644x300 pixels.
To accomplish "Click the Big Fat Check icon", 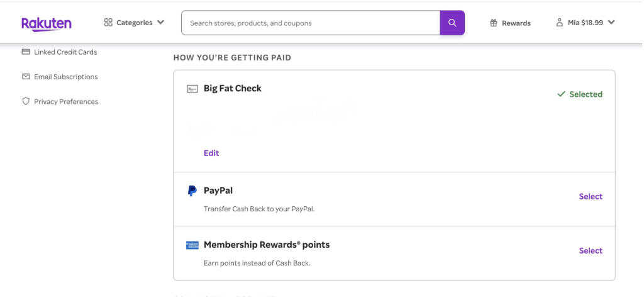I will (192, 89).
